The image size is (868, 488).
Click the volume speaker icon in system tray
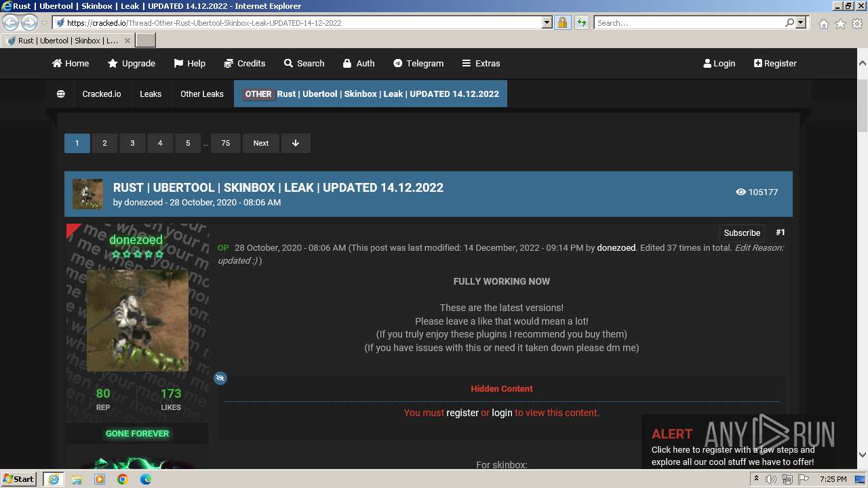(771, 479)
